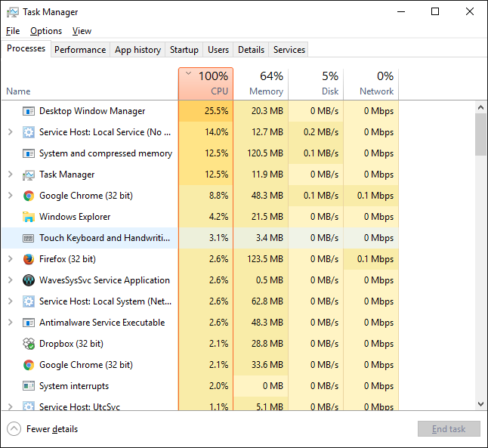The height and width of the screenshot is (448, 488).
Task: Select the System and compressed memory name
Action: point(106,153)
